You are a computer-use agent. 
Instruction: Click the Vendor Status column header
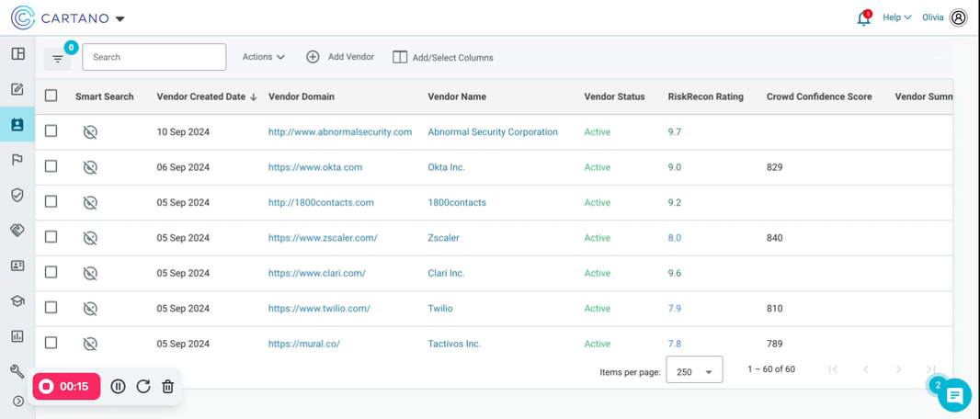click(614, 96)
